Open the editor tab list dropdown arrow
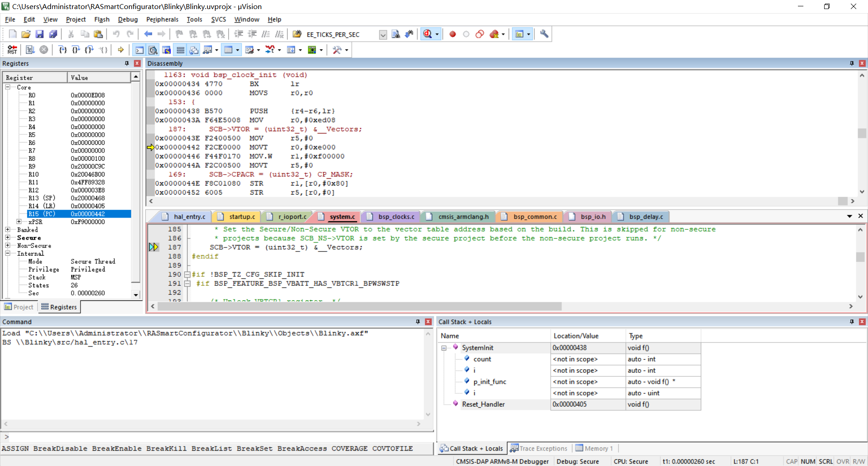868x466 pixels. coord(849,216)
